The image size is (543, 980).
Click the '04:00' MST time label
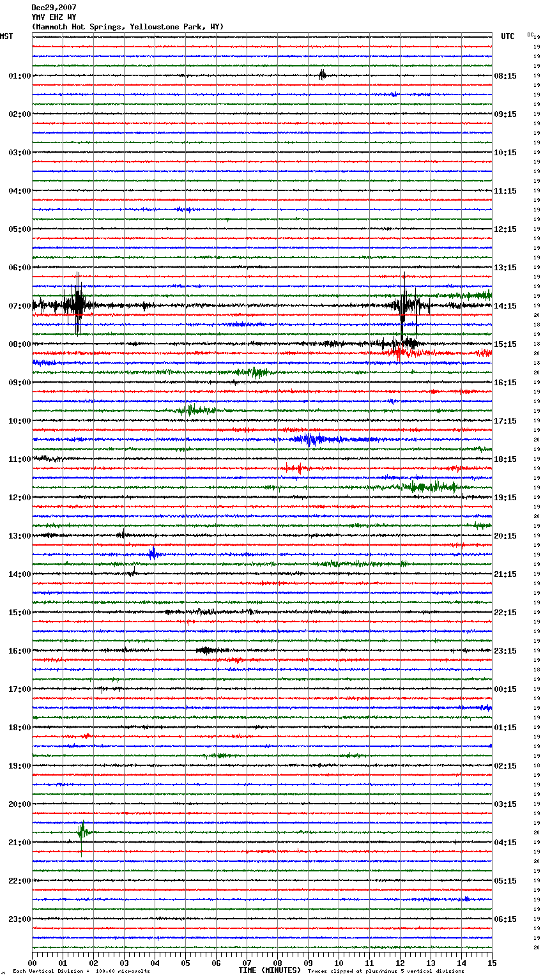click(x=20, y=191)
